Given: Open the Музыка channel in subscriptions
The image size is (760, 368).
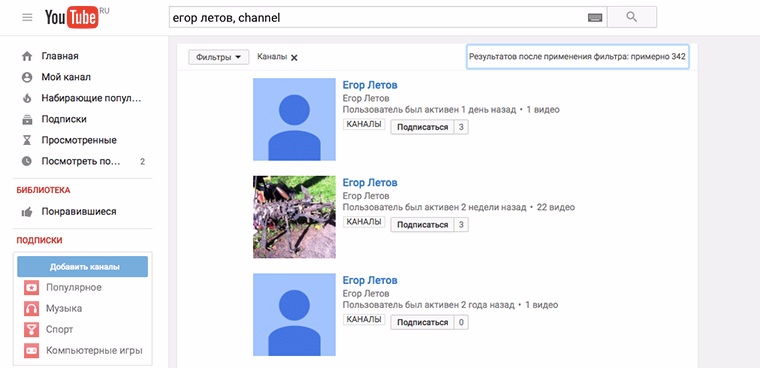Looking at the screenshot, I should click(x=64, y=308).
